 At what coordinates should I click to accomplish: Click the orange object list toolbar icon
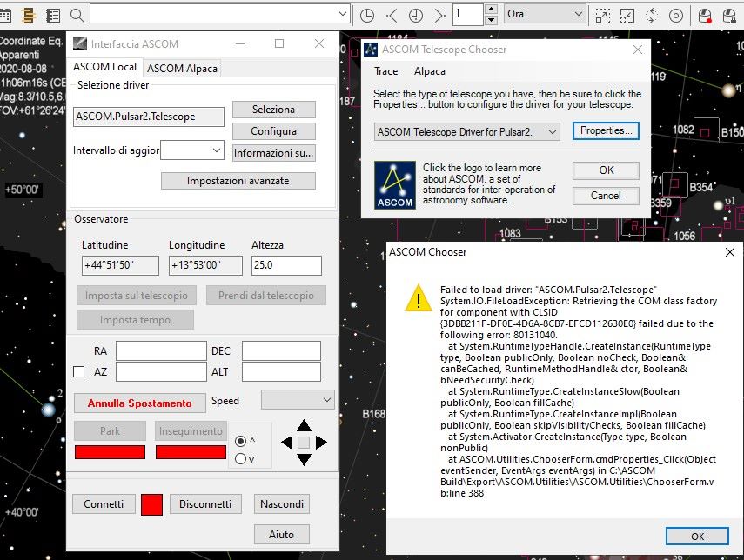point(29,16)
